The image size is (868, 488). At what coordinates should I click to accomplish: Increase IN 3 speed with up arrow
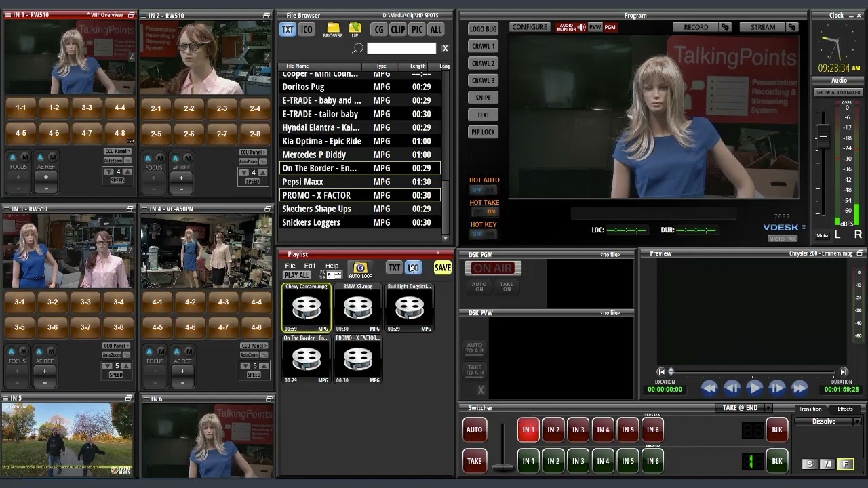(x=127, y=367)
